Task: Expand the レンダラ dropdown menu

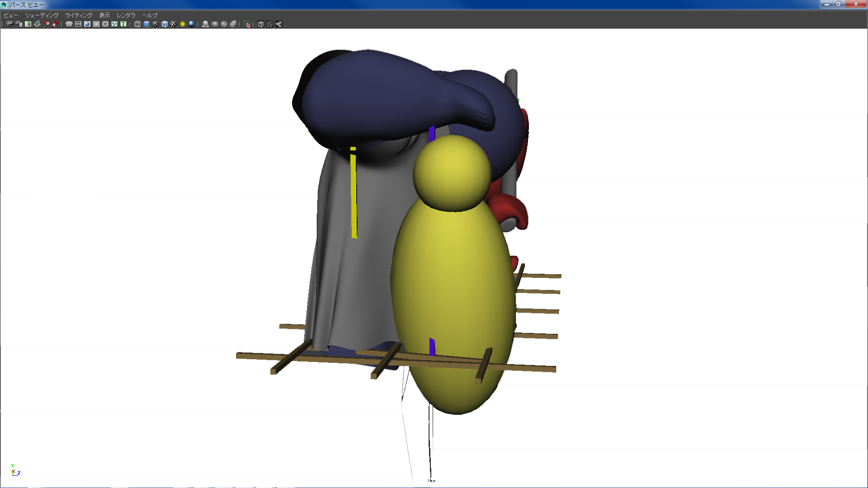Action: (126, 15)
